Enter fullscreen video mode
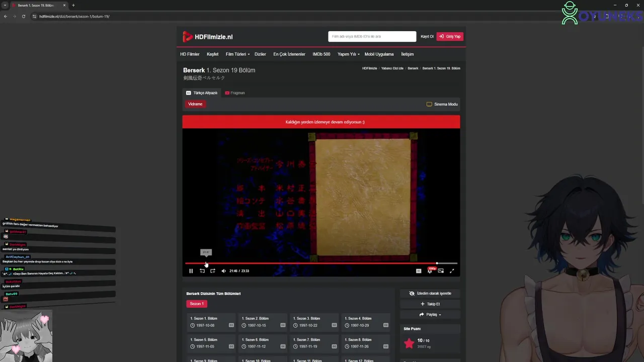Screen dimensions: 644x362 pyautogui.click(x=451, y=271)
